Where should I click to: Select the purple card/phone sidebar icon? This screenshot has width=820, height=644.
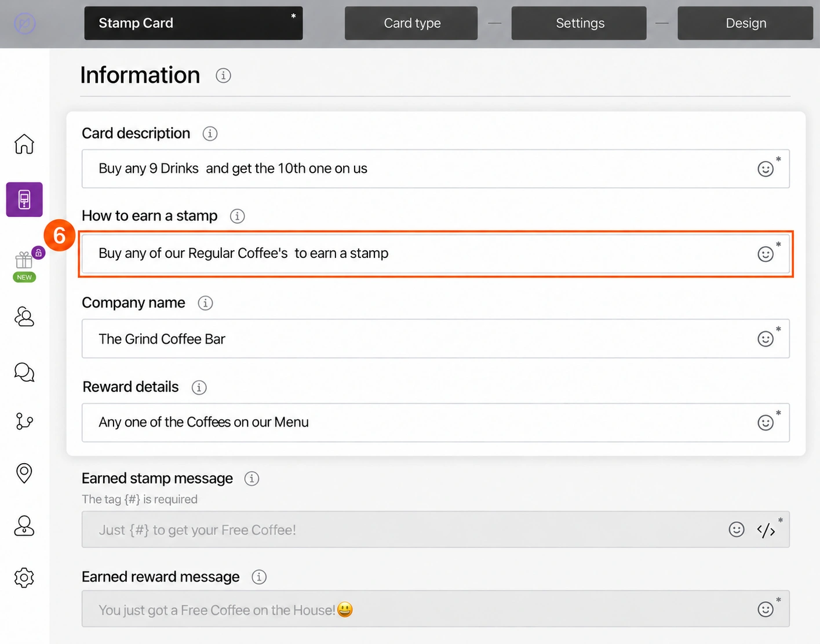tap(24, 199)
